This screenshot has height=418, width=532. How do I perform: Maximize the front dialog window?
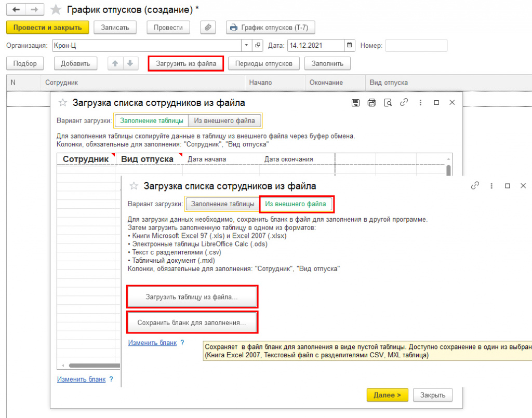tap(508, 186)
